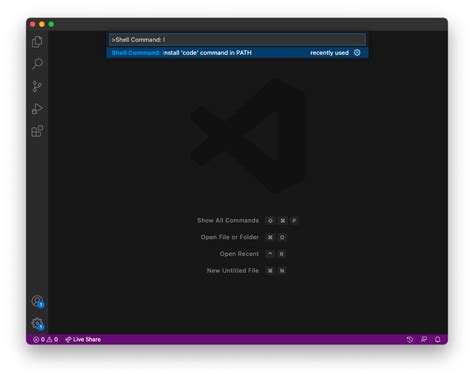Open the history icon in status bar

[410, 339]
